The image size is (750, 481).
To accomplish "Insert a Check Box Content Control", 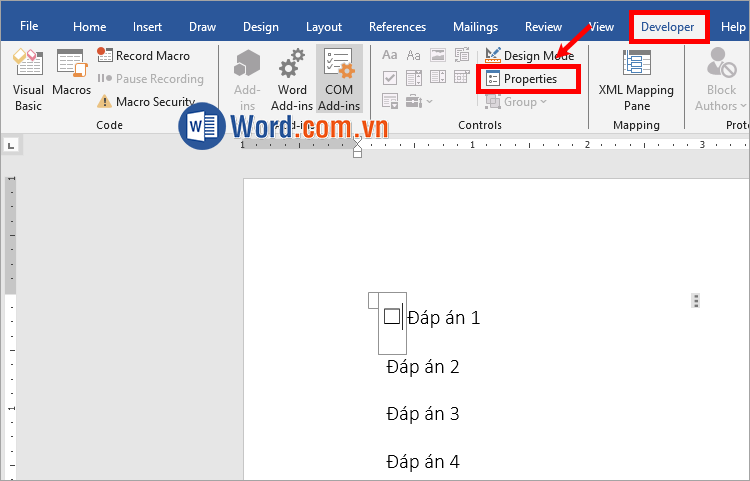I will (x=389, y=78).
